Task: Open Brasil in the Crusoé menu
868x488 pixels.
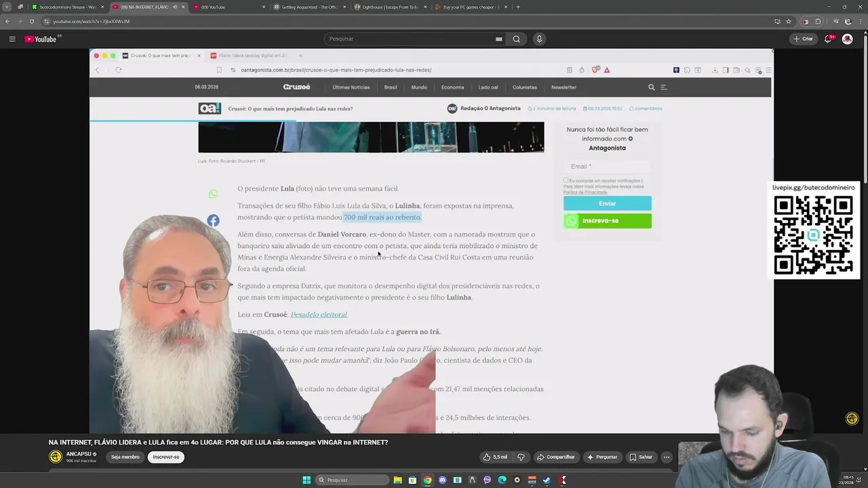Action: point(391,87)
